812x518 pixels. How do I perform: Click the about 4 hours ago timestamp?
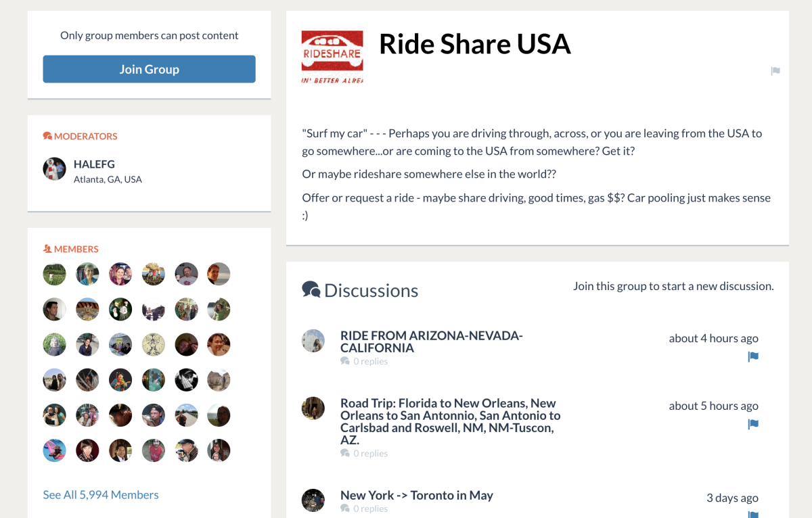click(x=713, y=337)
